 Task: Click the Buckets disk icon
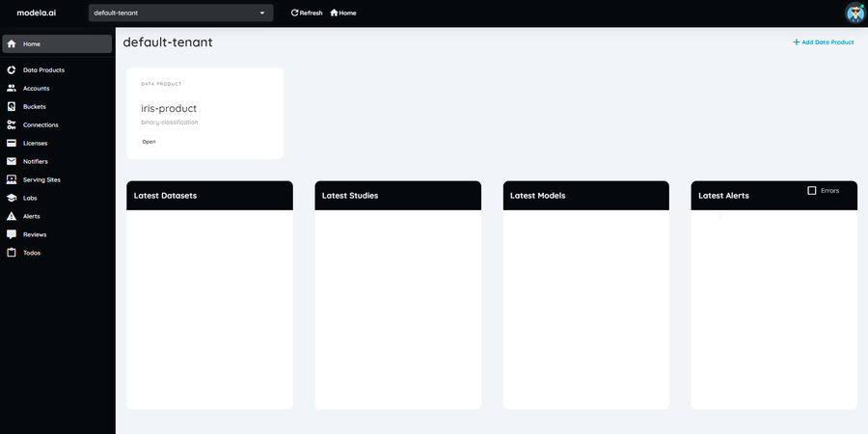click(x=11, y=107)
